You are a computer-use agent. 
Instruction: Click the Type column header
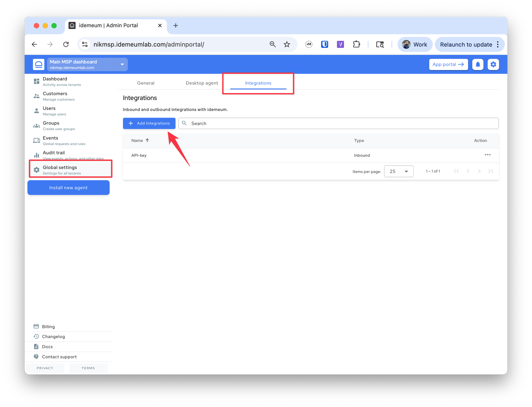(359, 140)
